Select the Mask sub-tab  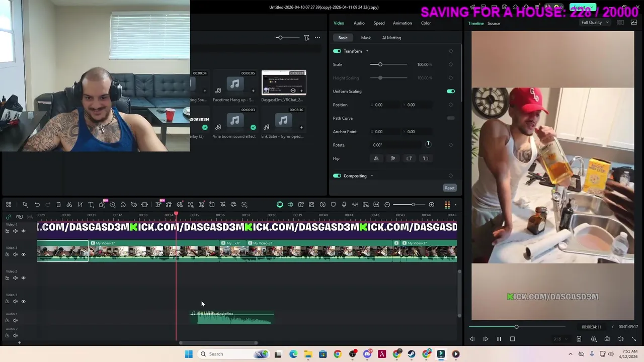tap(366, 38)
